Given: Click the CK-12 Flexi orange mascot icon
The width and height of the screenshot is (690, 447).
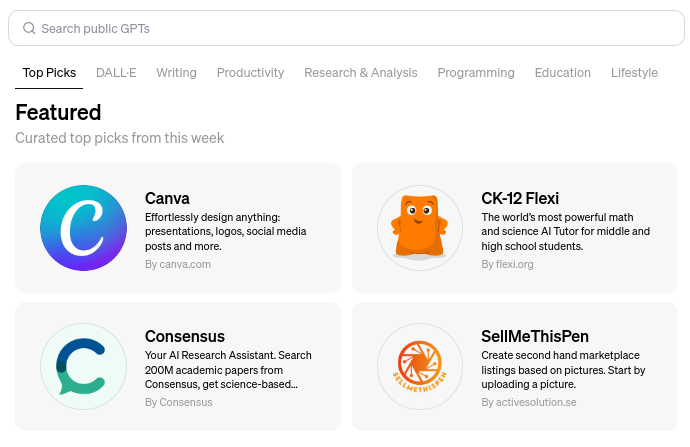Looking at the screenshot, I should (x=420, y=228).
